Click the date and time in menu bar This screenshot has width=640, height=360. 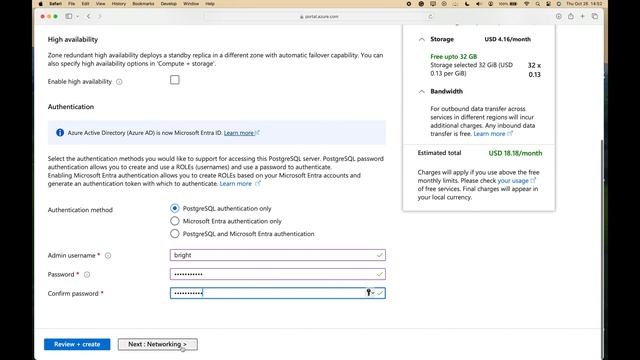coord(584,4)
